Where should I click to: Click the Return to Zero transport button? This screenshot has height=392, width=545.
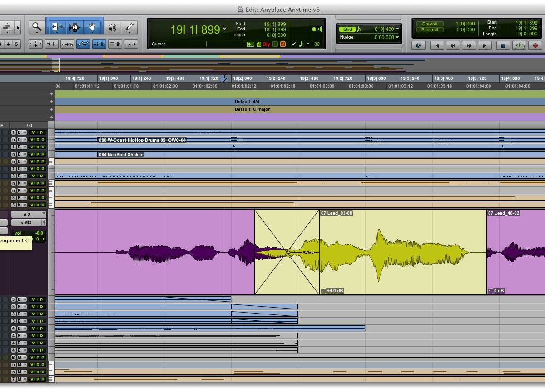(437, 45)
